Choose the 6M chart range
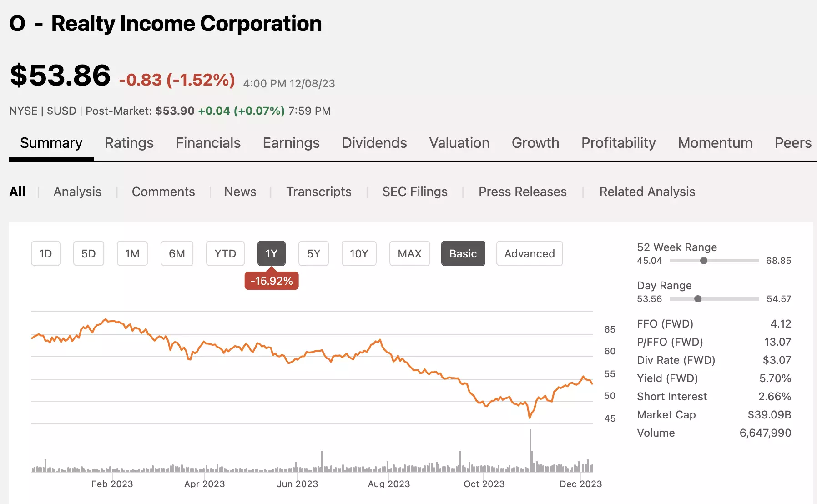Screen dimensions: 817x504 pos(177,253)
